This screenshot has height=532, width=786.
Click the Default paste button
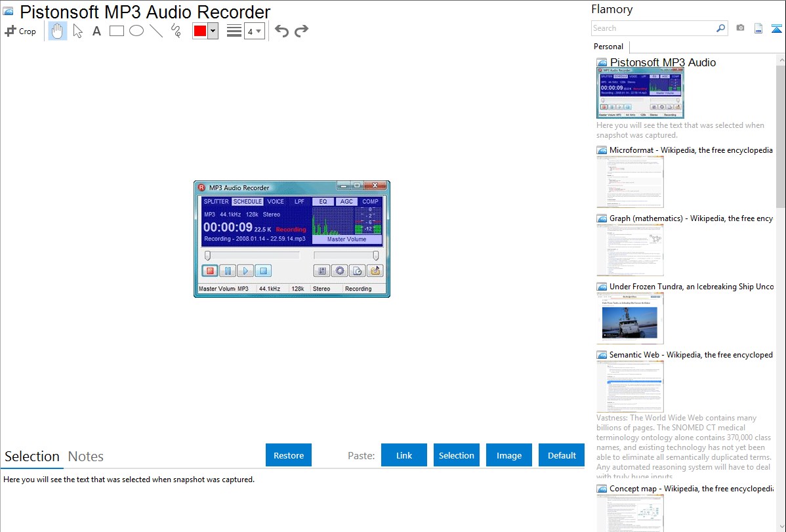point(562,455)
